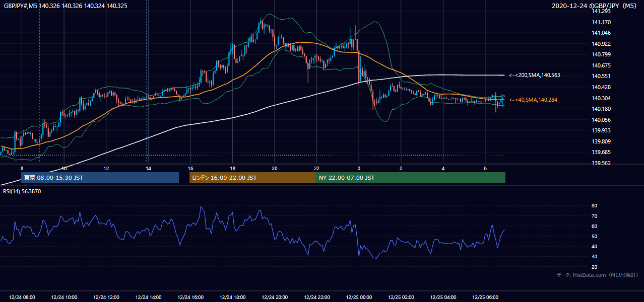Click price axis label 141.293

pyautogui.click(x=601, y=11)
